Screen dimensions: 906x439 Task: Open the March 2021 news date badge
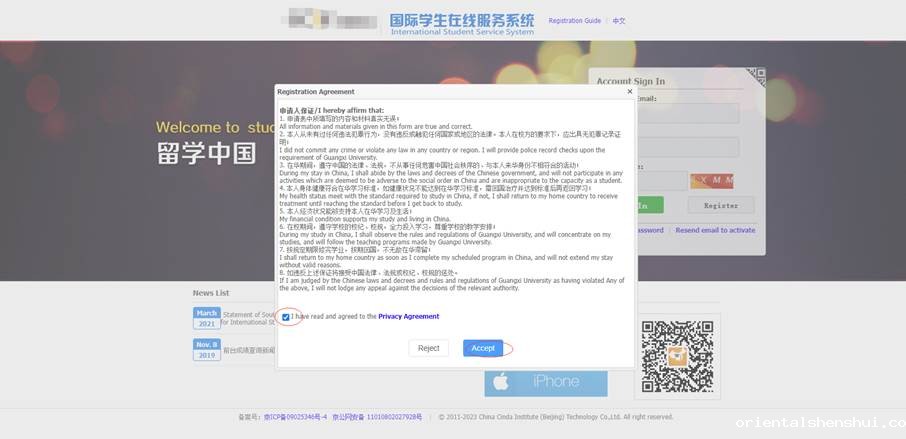pos(206,318)
